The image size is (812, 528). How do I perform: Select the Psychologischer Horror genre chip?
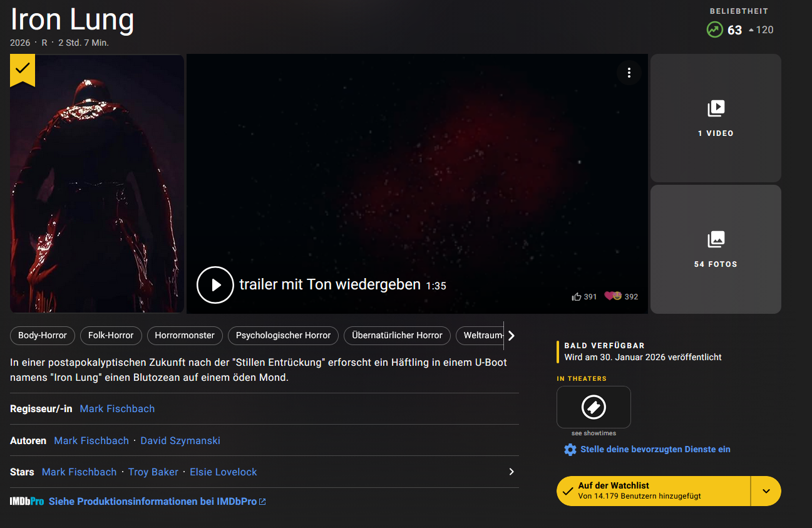pyautogui.click(x=283, y=336)
